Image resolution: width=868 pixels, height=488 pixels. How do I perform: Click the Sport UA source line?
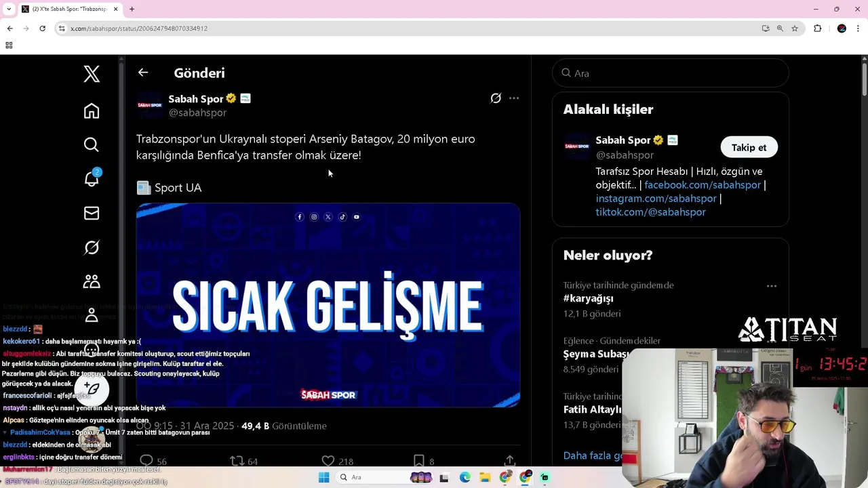(170, 188)
